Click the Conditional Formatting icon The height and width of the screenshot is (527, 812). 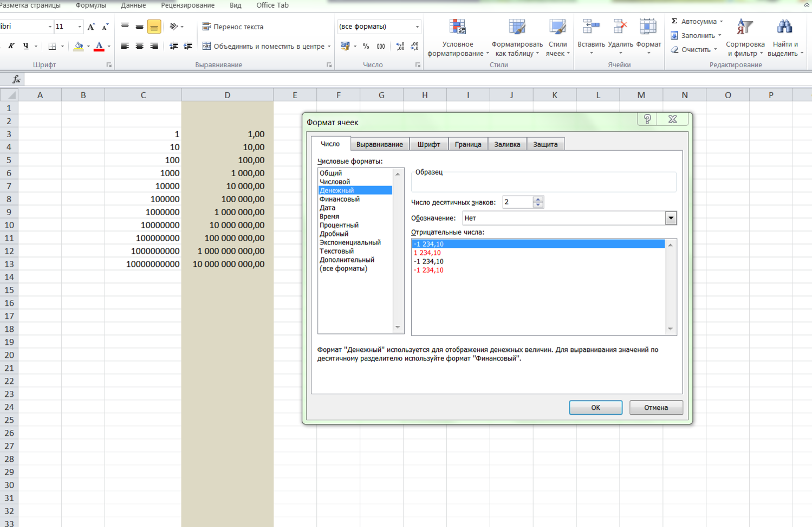[x=457, y=27]
